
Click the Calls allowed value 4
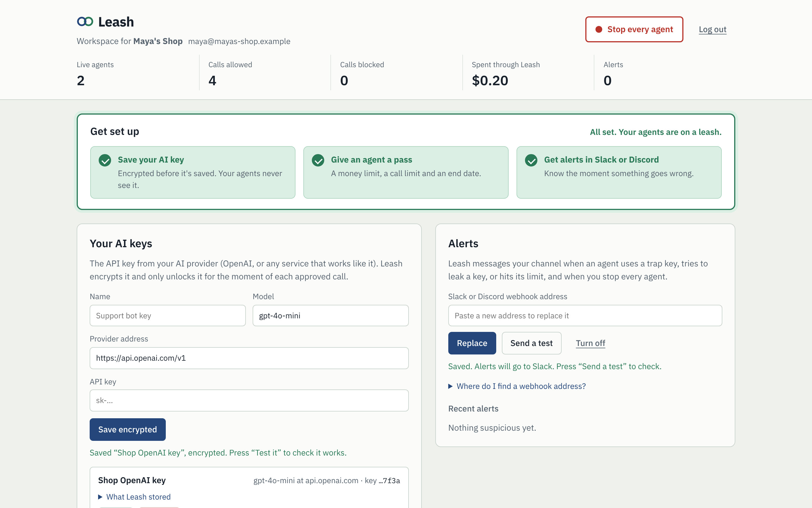click(x=212, y=81)
